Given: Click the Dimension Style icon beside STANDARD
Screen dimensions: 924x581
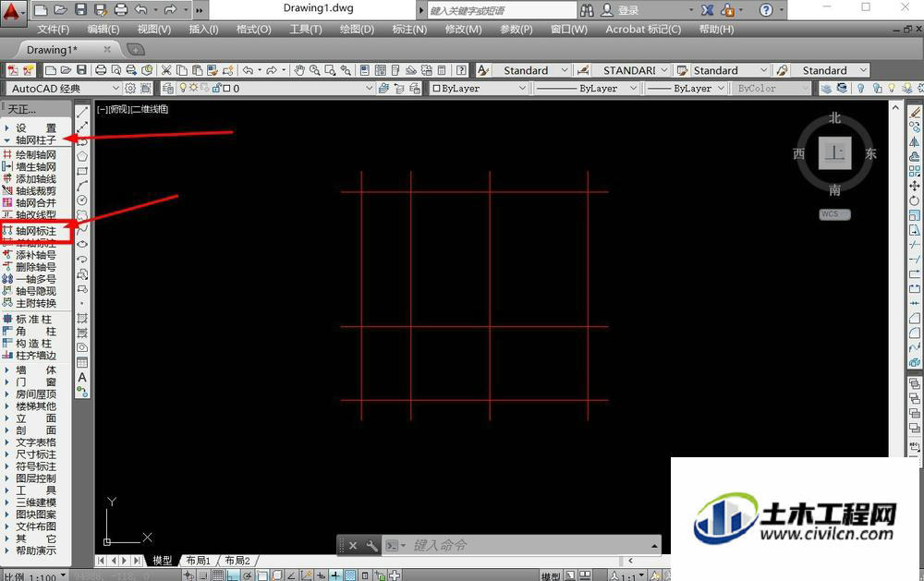Looking at the screenshot, I should click(x=583, y=70).
